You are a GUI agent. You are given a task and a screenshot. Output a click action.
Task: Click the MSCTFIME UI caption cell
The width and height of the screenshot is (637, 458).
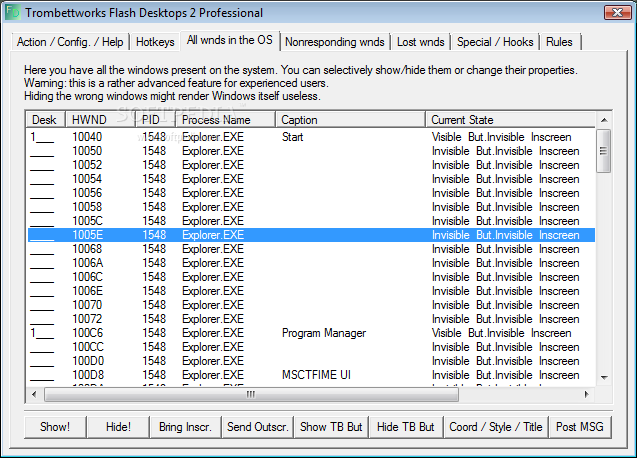[x=316, y=375]
